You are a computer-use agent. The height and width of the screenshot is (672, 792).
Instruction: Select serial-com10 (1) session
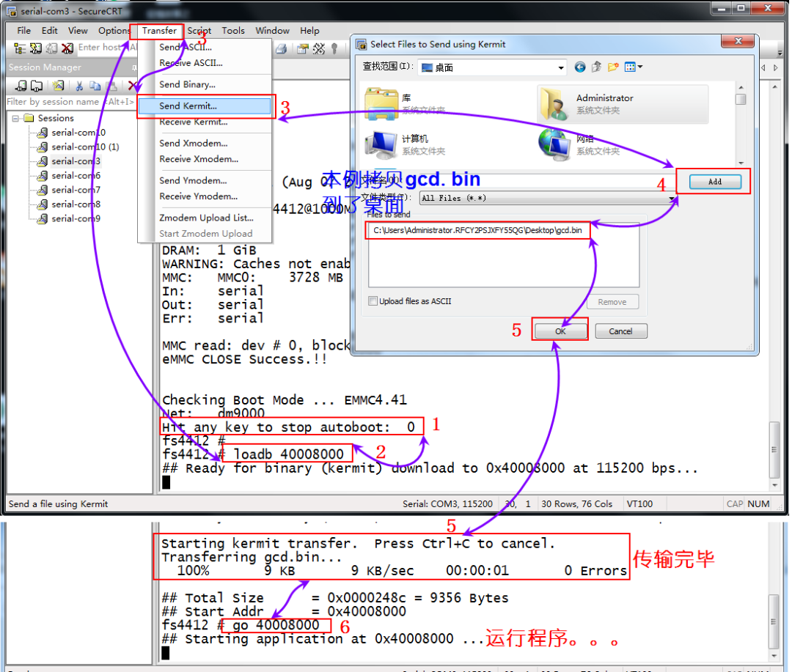pos(85,147)
